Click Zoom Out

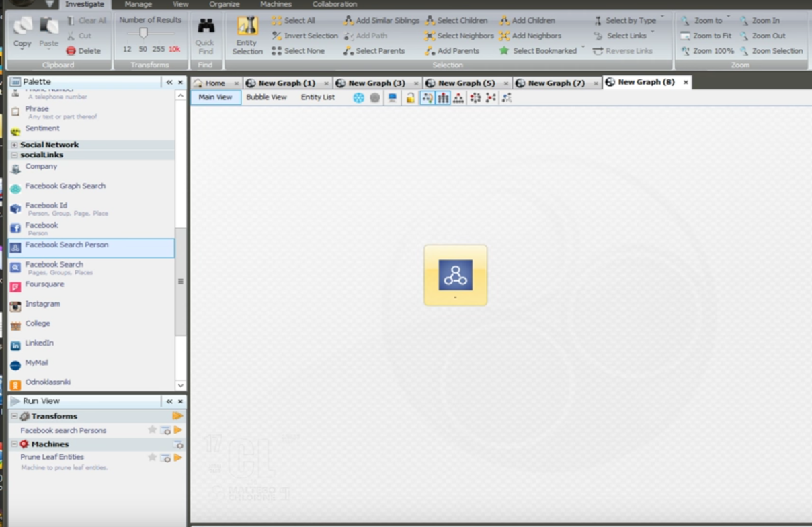coord(763,36)
